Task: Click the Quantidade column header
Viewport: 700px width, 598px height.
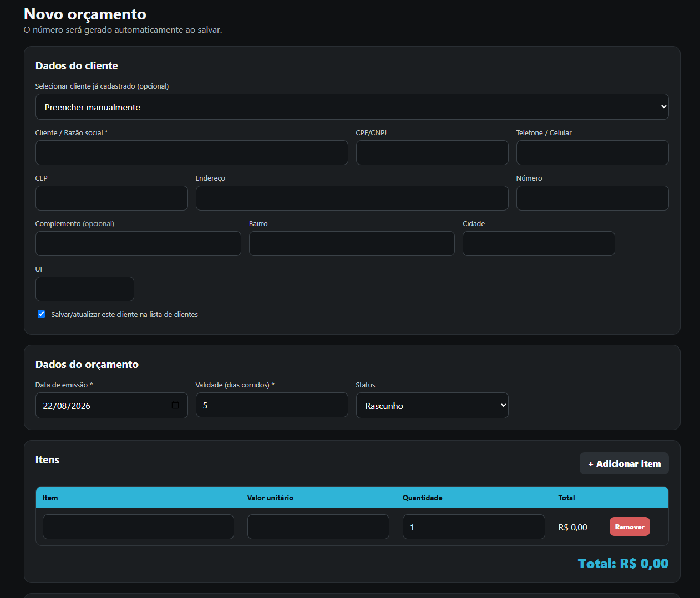Action: pyautogui.click(x=423, y=498)
